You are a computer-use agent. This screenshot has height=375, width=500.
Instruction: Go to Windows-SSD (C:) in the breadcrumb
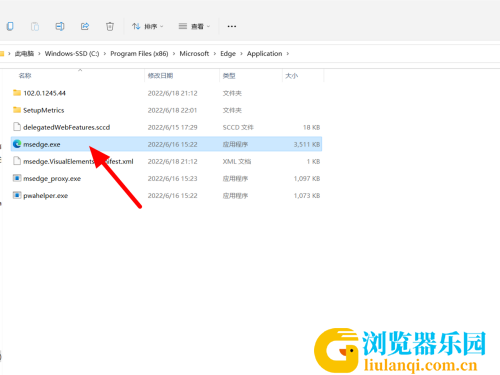pyautogui.click(x=72, y=54)
